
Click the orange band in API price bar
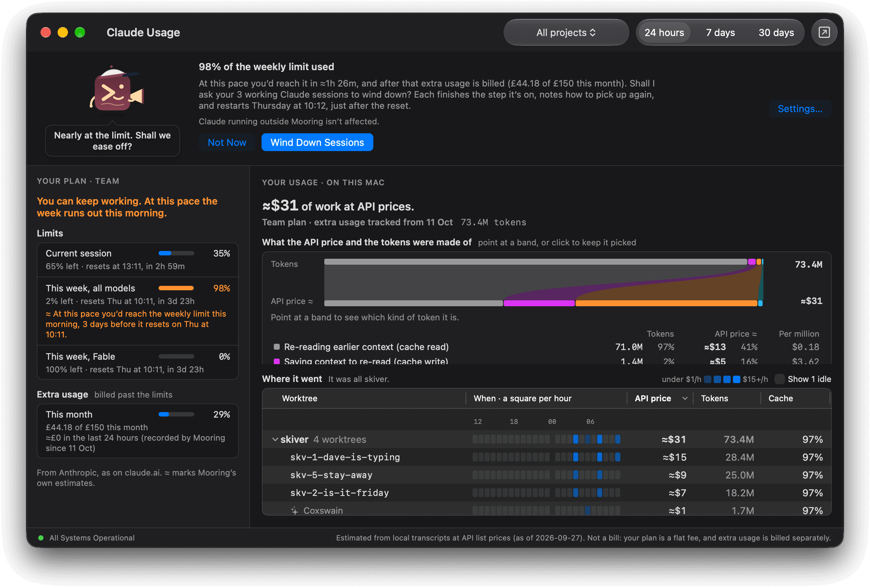[666, 303]
